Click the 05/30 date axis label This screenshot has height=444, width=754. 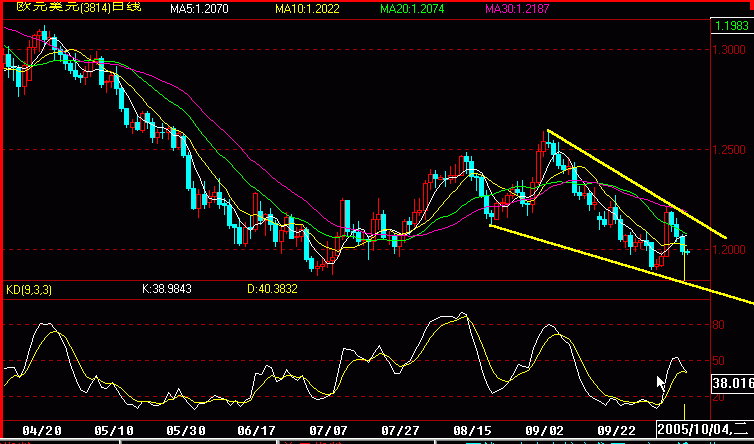(185, 430)
